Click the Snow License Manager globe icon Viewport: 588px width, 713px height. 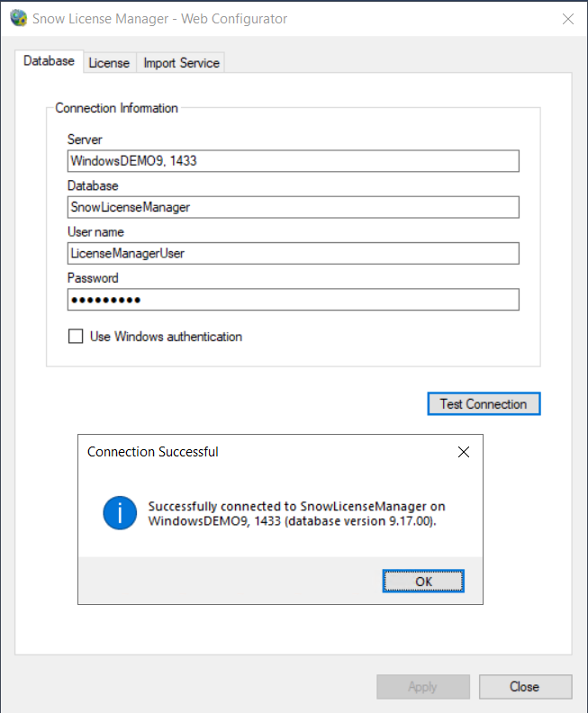click(x=18, y=19)
